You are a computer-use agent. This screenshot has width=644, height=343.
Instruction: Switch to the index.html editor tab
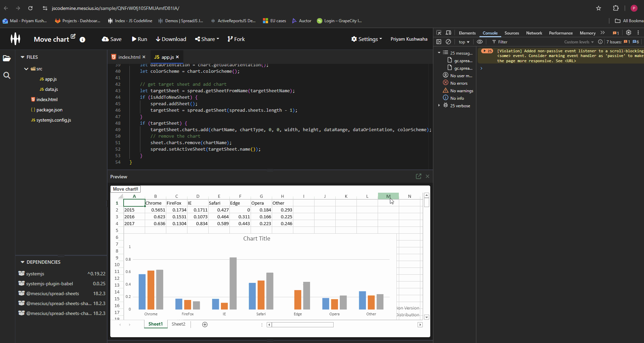129,57
